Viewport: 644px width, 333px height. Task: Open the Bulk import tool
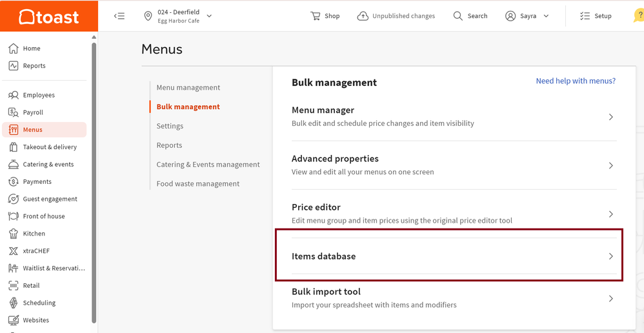click(x=326, y=292)
